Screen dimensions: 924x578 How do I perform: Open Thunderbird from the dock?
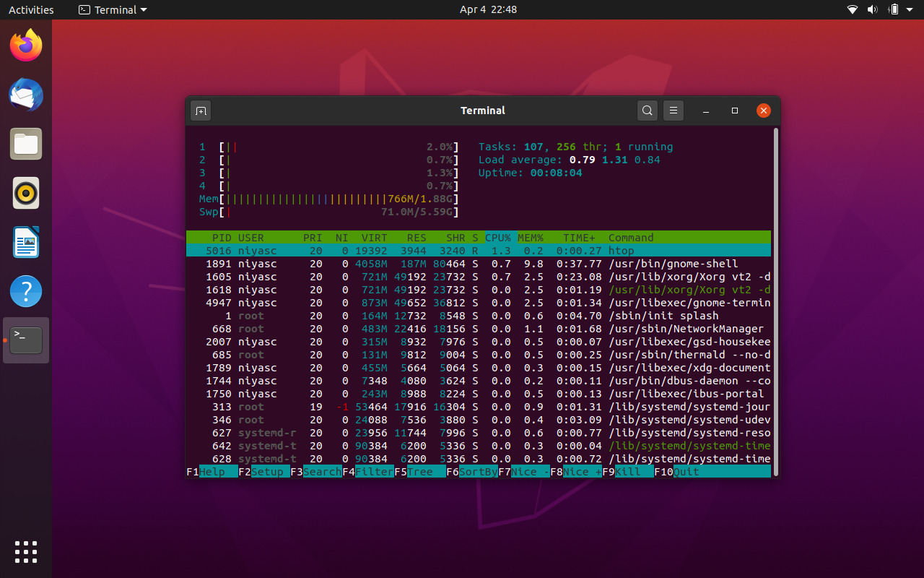tap(26, 95)
